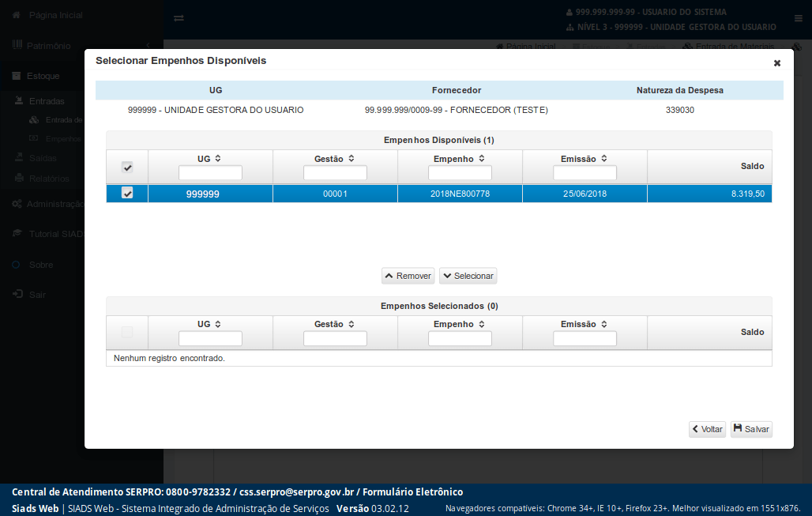Toggle the select-all checkbox in Empenhos Selecionados

coord(127,332)
